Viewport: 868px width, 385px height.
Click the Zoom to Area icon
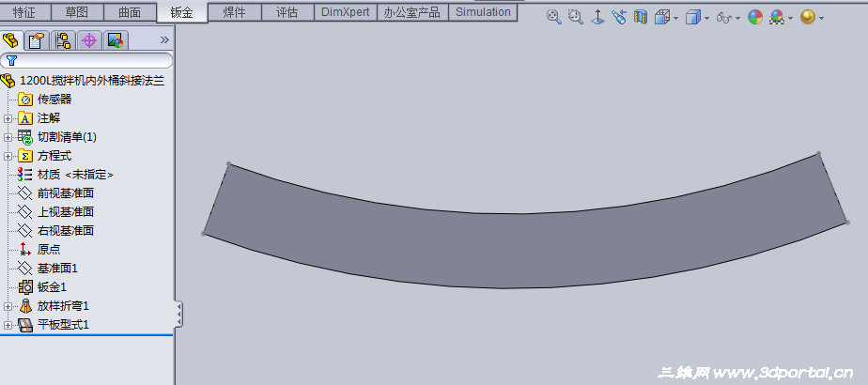pos(576,17)
